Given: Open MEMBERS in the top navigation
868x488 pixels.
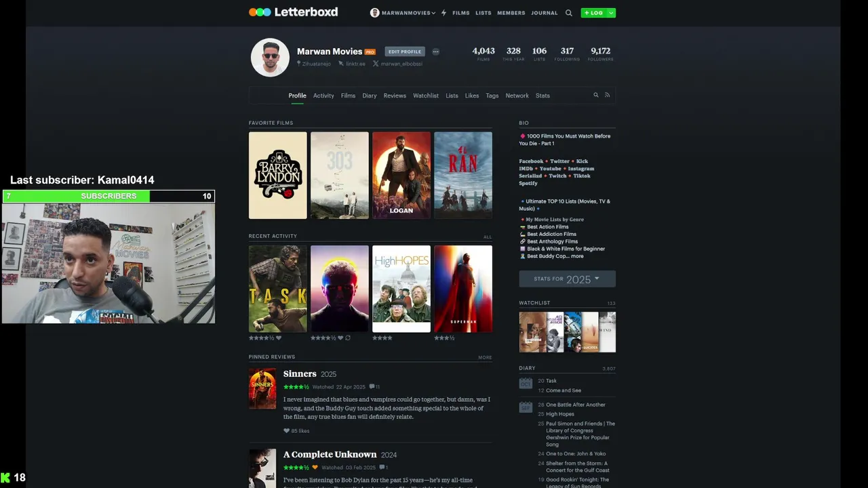Looking at the screenshot, I should pyautogui.click(x=511, y=13).
